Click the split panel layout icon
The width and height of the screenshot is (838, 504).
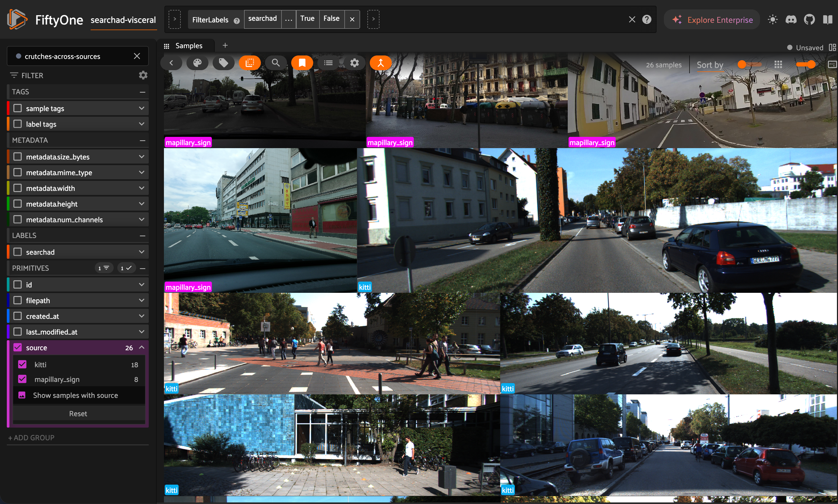832,48
